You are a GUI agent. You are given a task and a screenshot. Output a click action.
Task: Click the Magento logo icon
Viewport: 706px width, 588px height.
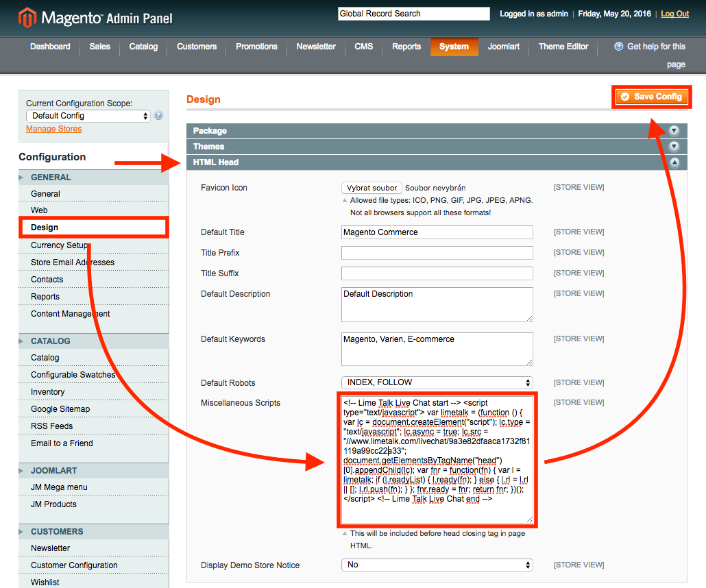pos(27,18)
